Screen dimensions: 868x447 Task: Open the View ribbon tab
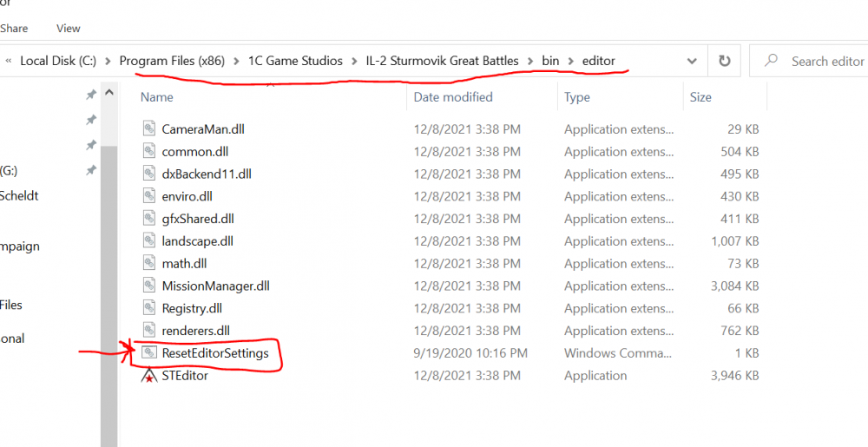click(x=69, y=28)
